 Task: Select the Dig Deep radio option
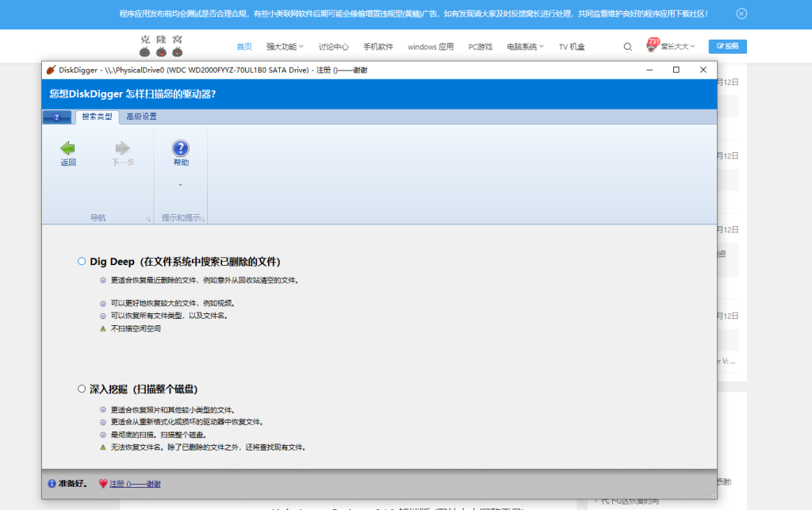click(82, 261)
